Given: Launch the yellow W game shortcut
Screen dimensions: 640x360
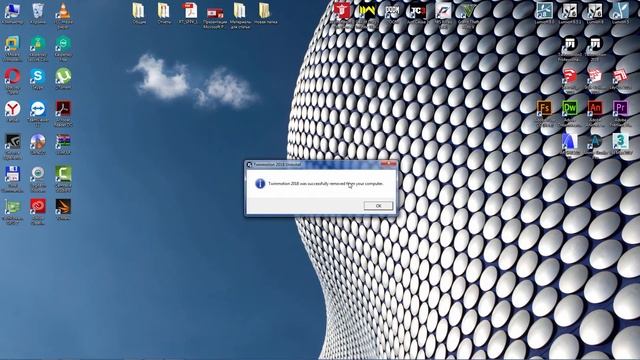Looking at the screenshot, I should (367, 16).
